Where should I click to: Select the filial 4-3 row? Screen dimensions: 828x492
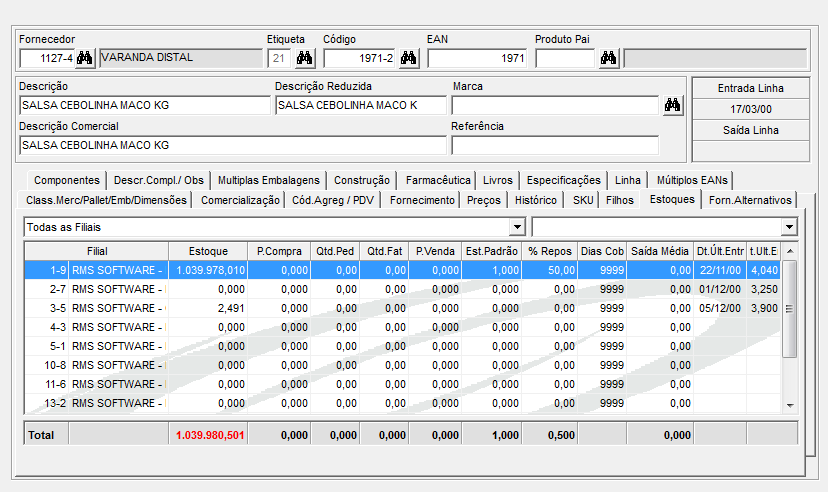point(402,327)
